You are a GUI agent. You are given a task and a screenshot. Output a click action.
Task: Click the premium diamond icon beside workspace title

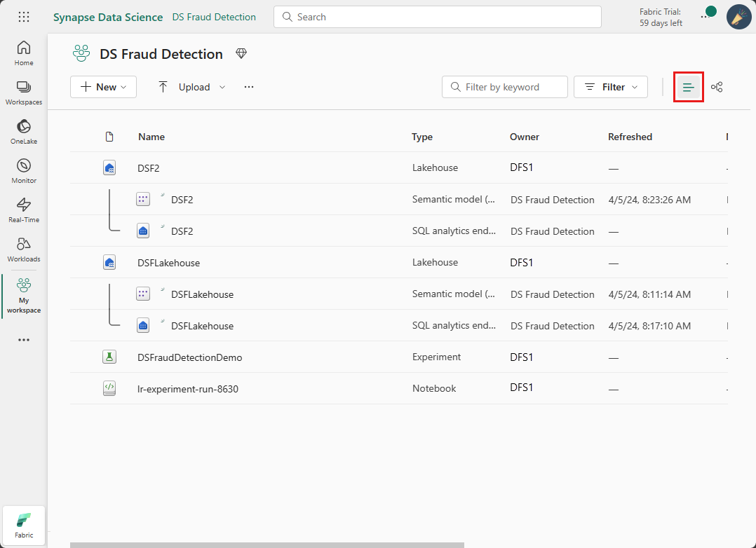click(241, 53)
